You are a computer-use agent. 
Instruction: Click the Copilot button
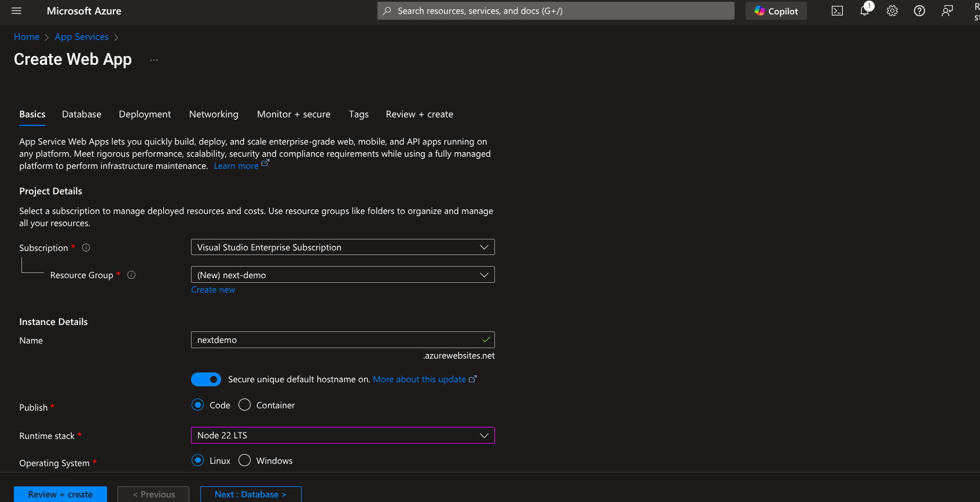776,11
